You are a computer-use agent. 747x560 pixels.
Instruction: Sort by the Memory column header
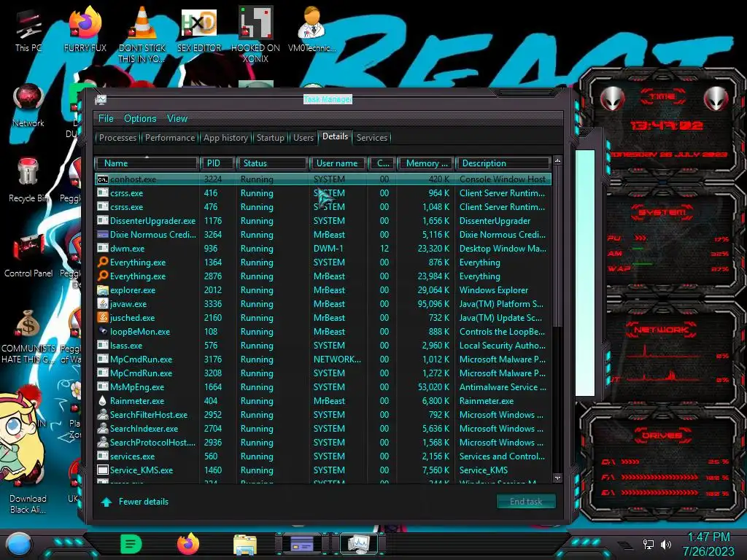425,163
